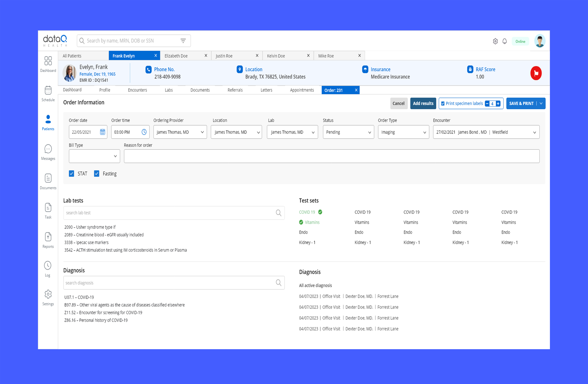Toggle the Fasting checkbox
588x384 pixels.
point(97,173)
